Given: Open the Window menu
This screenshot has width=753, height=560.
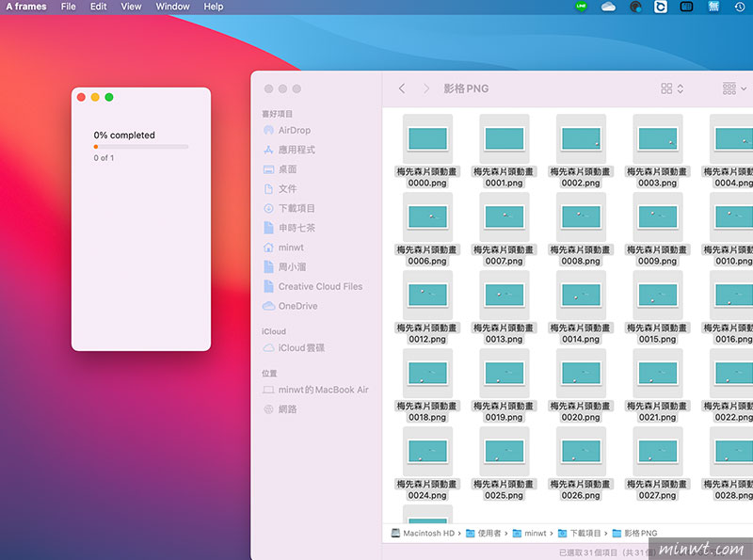Looking at the screenshot, I should 172,7.
